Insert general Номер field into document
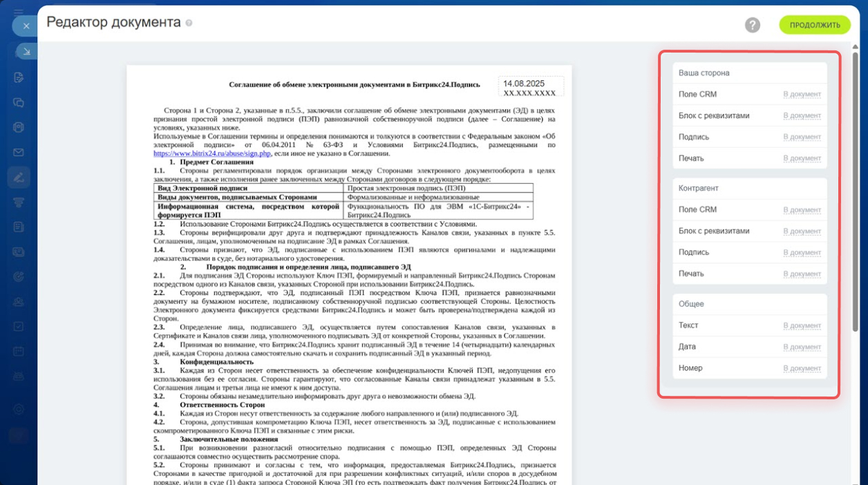Viewport: 868px width, 485px height. click(802, 369)
